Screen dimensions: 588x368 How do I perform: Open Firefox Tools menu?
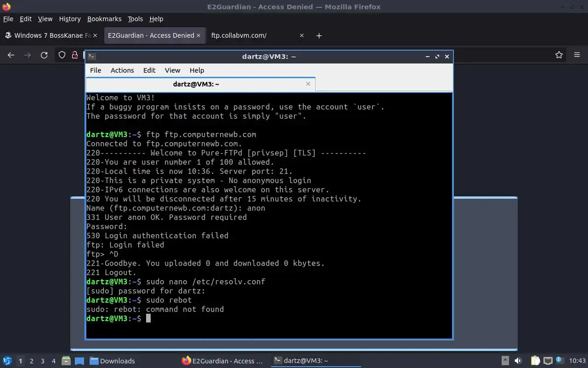point(135,19)
